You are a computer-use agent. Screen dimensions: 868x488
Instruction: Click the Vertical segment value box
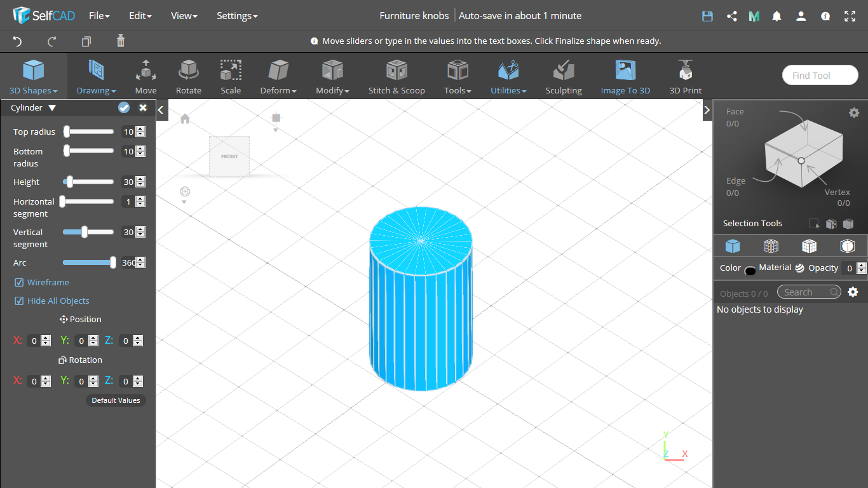[x=128, y=232]
